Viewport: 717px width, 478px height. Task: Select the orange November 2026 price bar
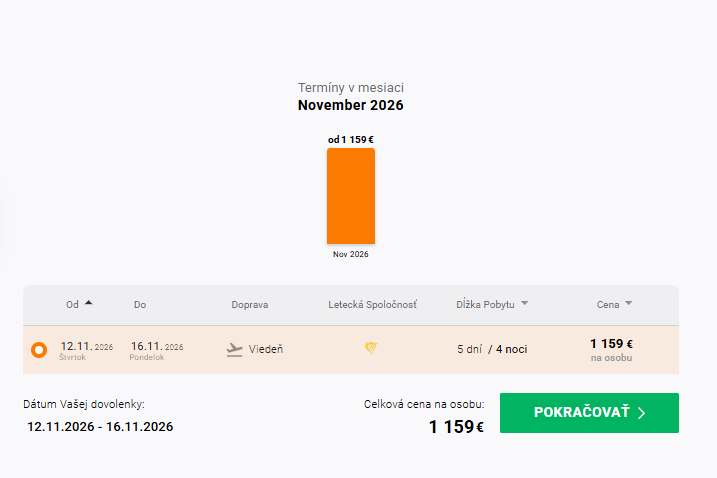click(351, 196)
